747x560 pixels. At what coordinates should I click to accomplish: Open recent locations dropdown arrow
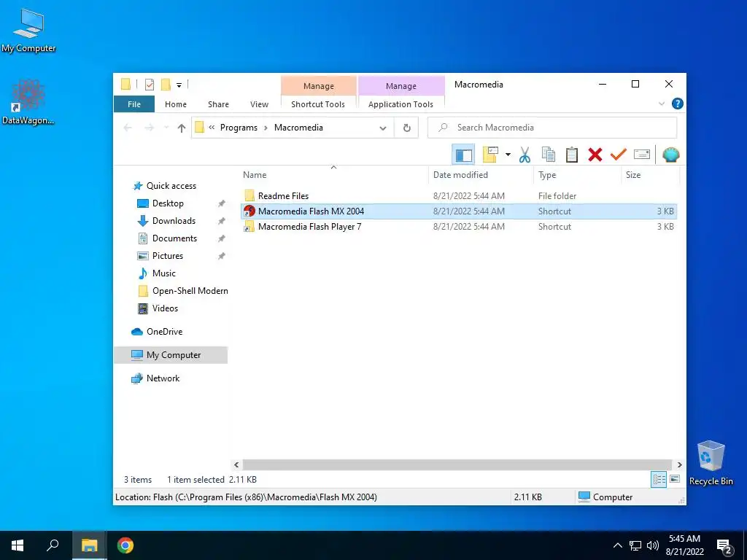(x=166, y=128)
